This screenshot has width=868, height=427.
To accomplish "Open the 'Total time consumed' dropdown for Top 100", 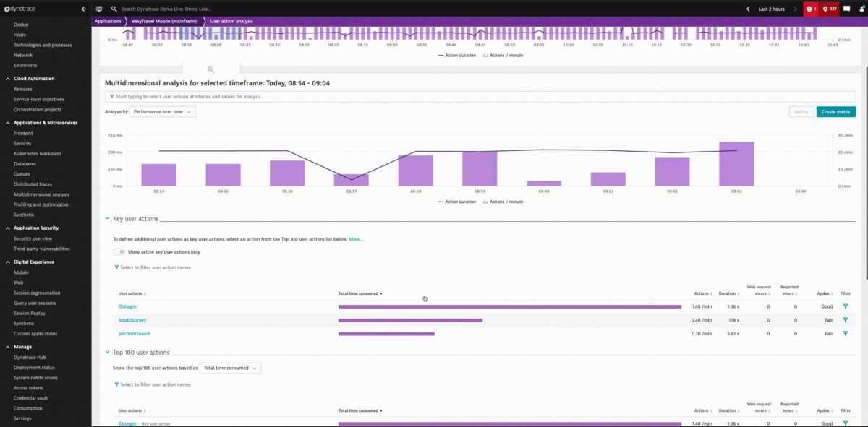I will [229, 368].
